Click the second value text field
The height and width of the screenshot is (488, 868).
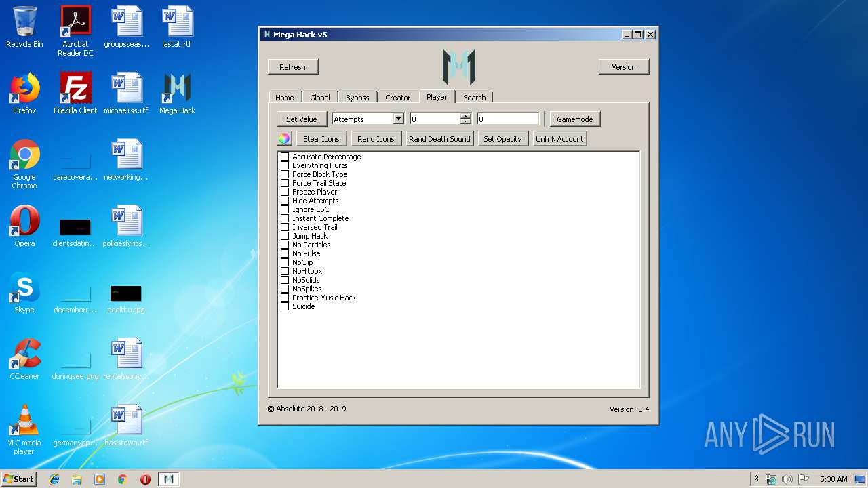click(x=508, y=119)
